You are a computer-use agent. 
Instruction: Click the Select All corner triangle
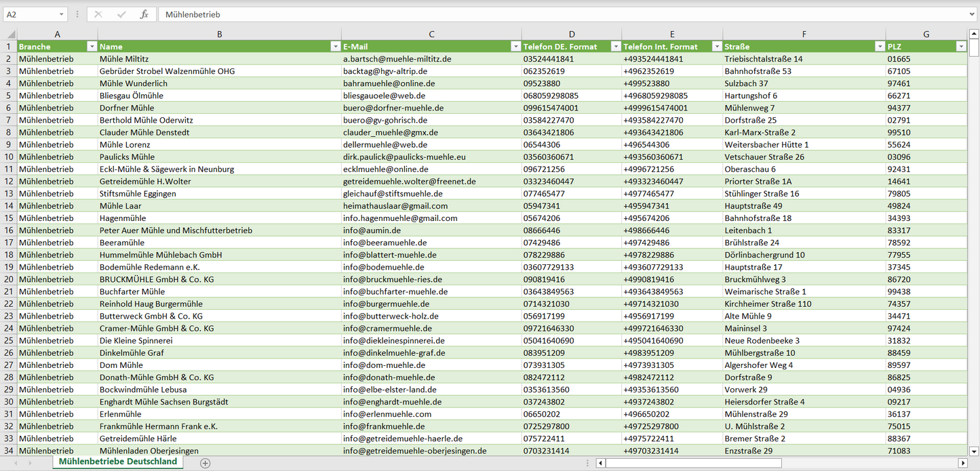(9, 34)
